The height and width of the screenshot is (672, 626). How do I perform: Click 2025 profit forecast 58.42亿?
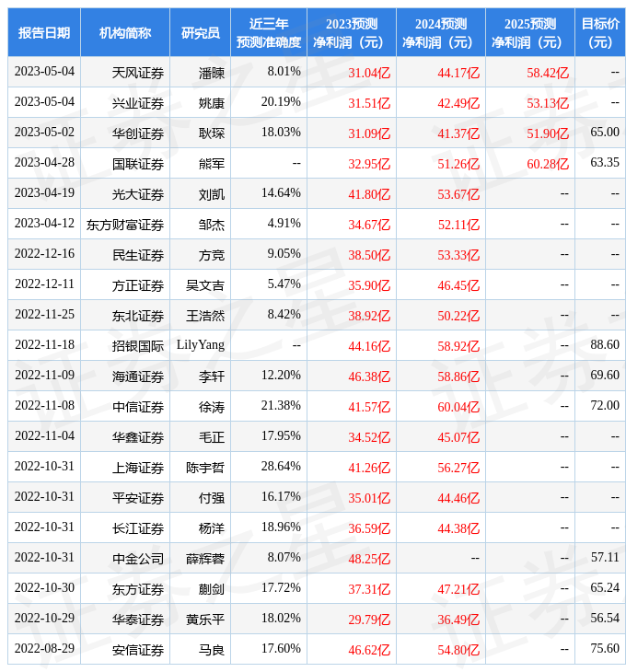(548, 73)
